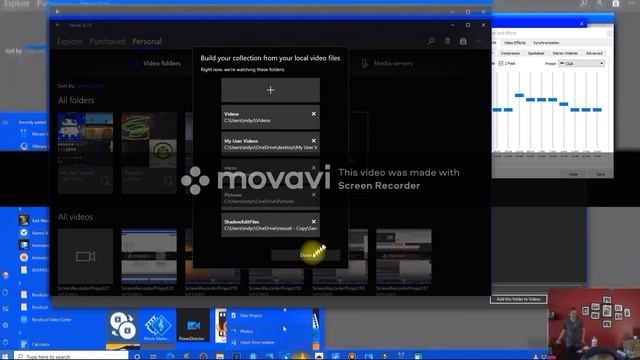Viewport: 640px width, 360px height.
Task: Click the start menu Power icon
Action: 5,342
